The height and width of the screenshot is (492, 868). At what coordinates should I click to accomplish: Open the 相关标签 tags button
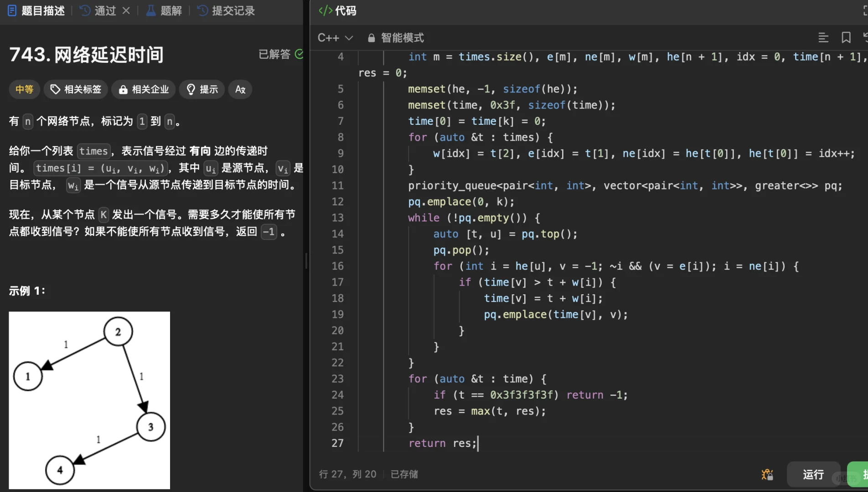click(x=76, y=89)
